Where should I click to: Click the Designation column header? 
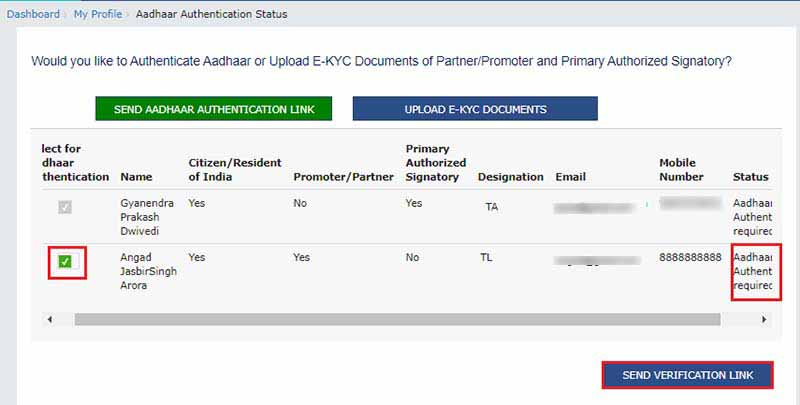[x=510, y=177]
